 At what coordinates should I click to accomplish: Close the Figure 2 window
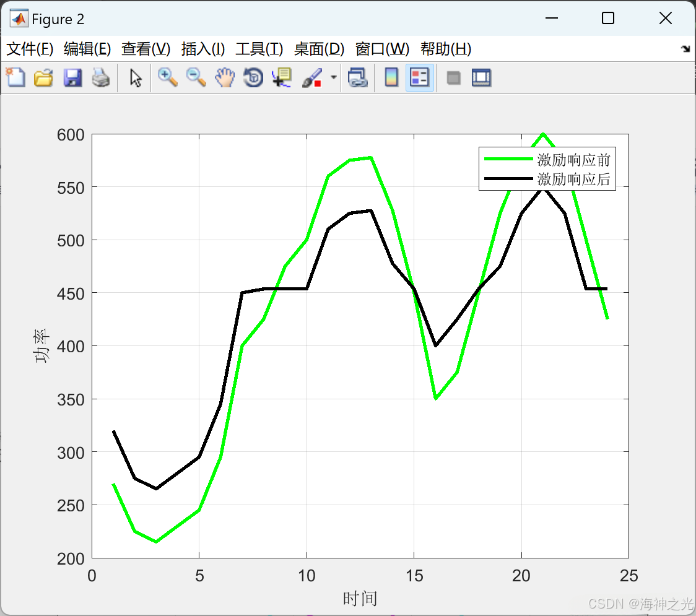(x=666, y=18)
